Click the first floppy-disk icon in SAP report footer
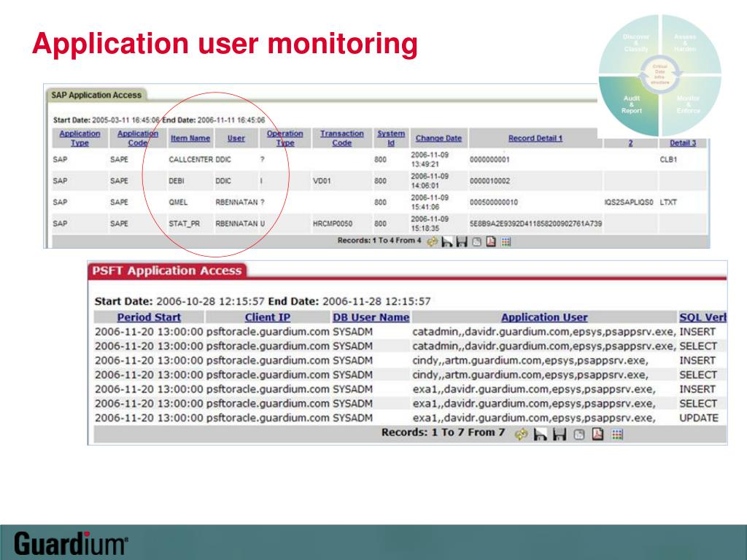Image resolution: width=747 pixels, height=560 pixels. [x=446, y=242]
